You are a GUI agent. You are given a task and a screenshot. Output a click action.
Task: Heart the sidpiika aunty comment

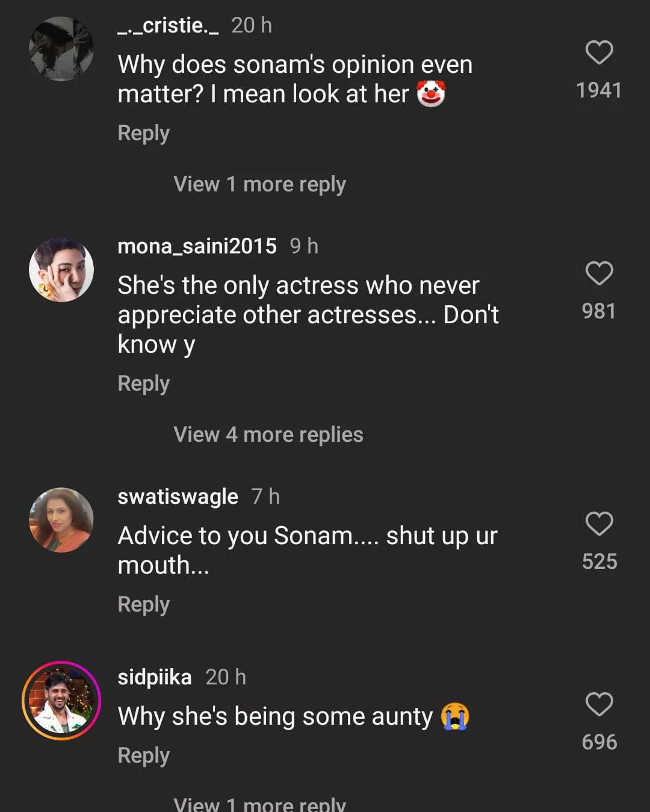(599, 704)
